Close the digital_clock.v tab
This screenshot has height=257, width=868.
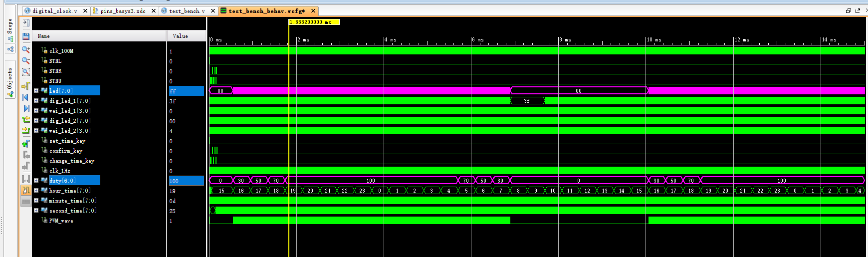85,11
